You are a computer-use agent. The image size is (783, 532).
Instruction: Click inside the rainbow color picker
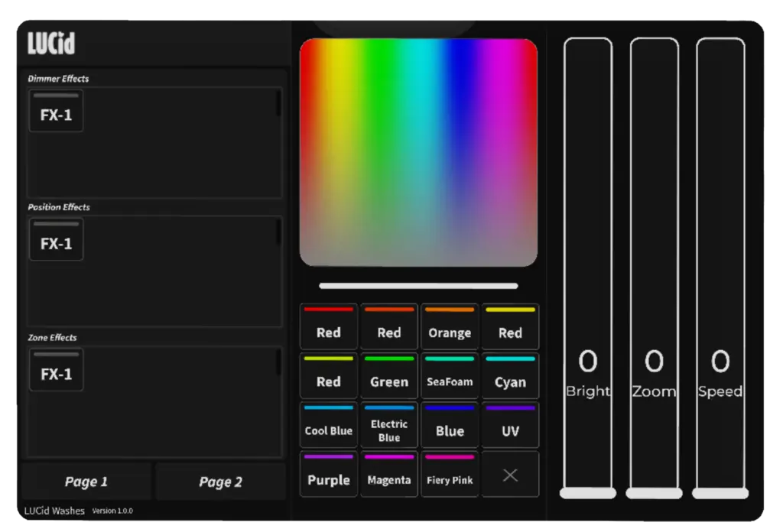click(418, 153)
